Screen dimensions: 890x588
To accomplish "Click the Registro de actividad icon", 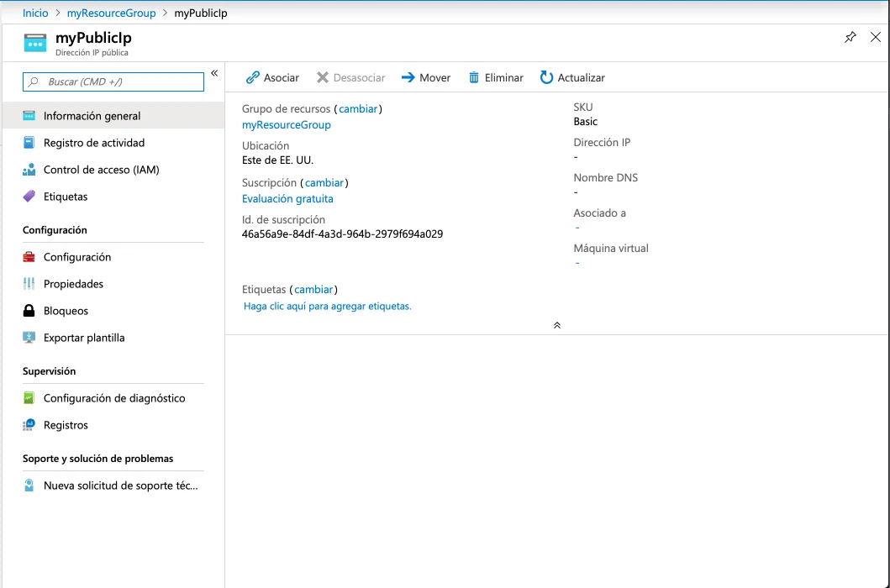I will click(29, 143).
